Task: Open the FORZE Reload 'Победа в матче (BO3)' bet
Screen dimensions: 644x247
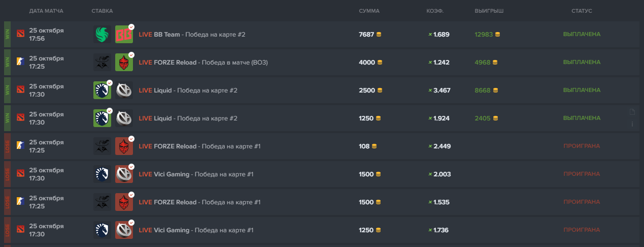Action: point(203,63)
